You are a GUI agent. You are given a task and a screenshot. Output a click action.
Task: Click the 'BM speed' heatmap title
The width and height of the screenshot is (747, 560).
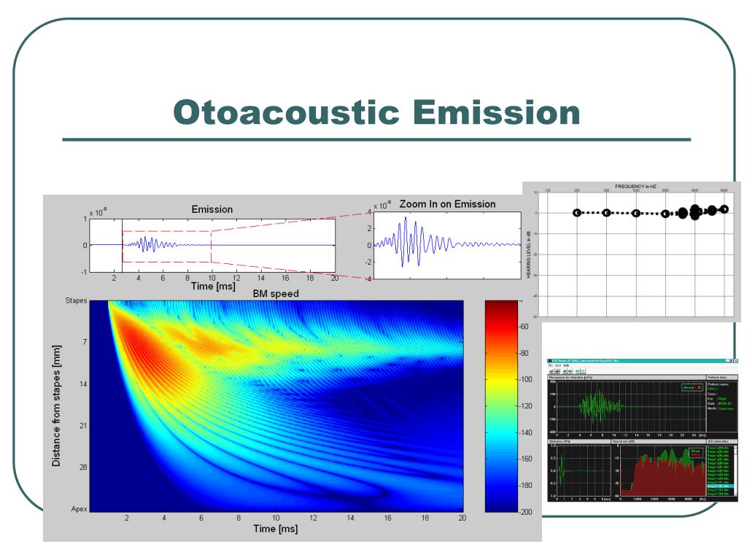click(275, 293)
